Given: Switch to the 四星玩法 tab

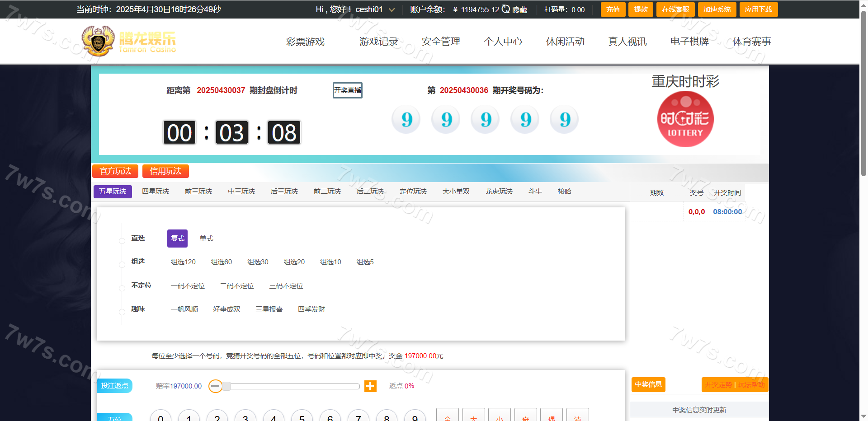Looking at the screenshot, I should pos(156,192).
